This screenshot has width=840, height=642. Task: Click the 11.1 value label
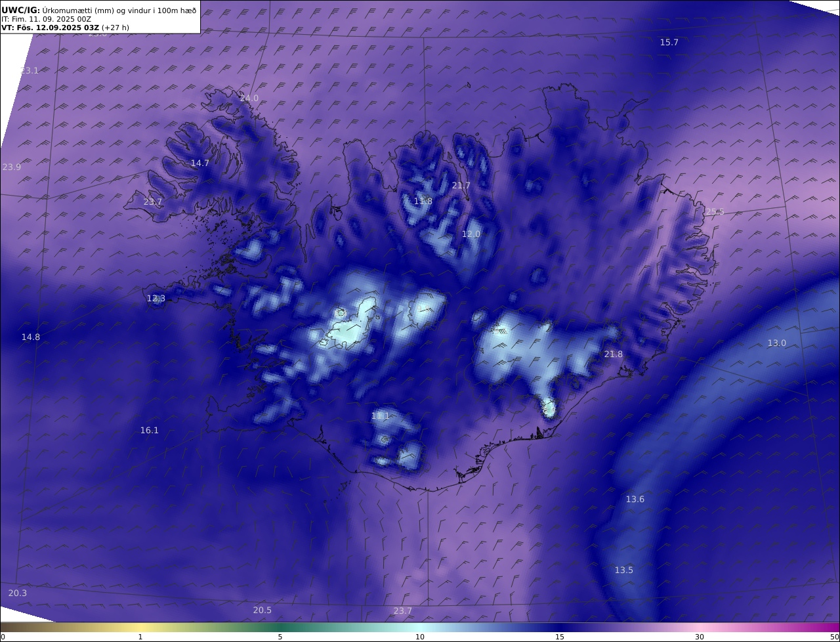click(381, 416)
